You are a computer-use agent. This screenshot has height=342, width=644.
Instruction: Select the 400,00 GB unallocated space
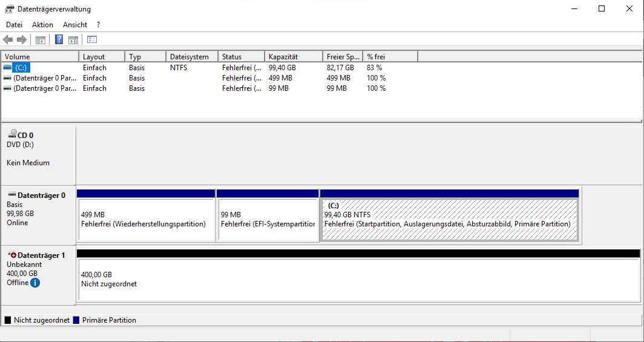[x=358, y=280]
